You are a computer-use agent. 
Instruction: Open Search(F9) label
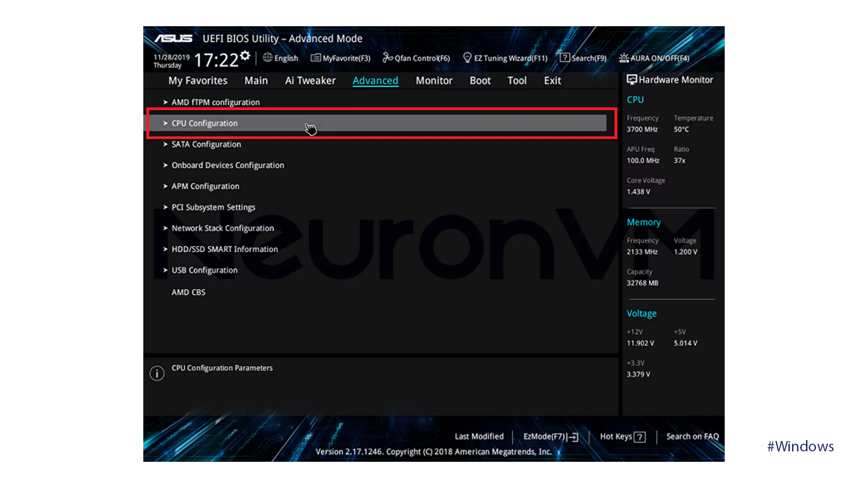point(589,58)
